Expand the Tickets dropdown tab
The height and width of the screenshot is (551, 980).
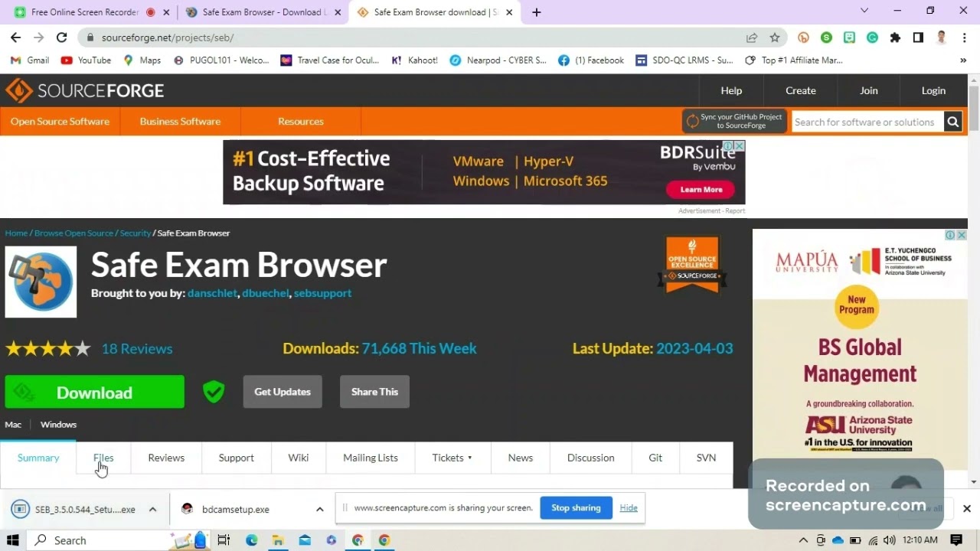(x=452, y=458)
